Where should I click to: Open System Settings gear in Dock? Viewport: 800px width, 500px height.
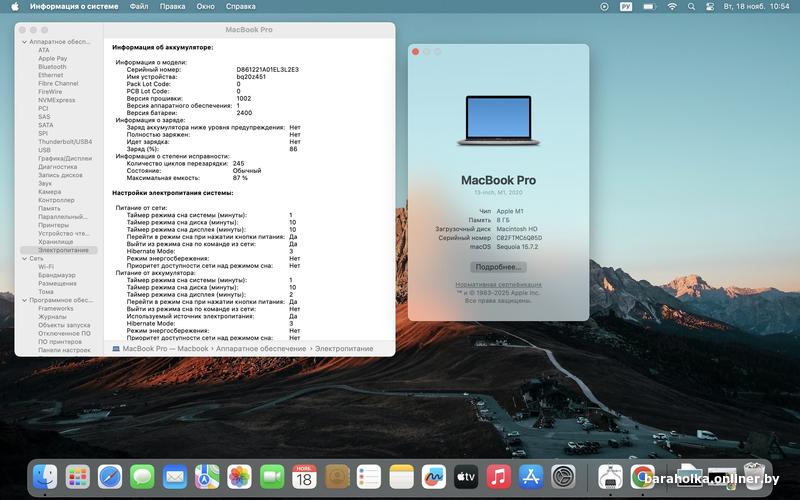point(564,477)
